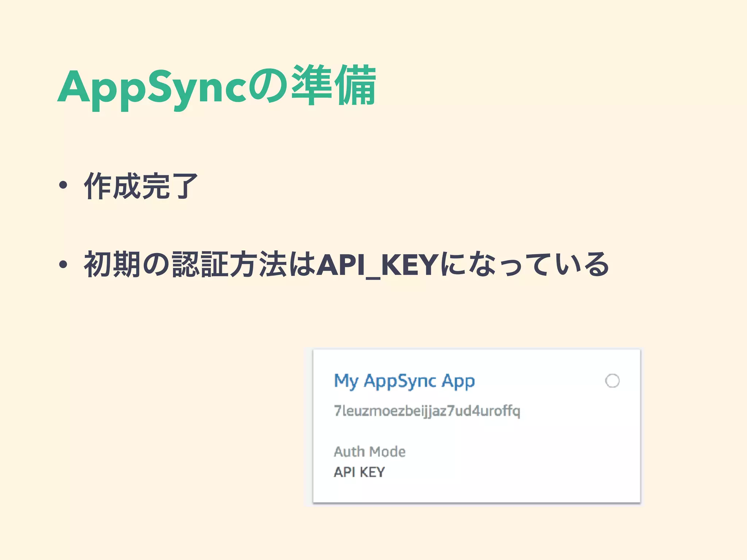The height and width of the screenshot is (560, 747).
Task: Click the Auth Mode label
Action: pyautogui.click(x=369, y=451)
